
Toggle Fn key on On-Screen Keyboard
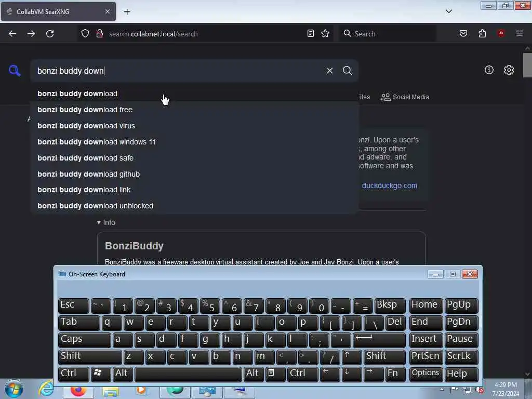pyautogui.click(x=395, y=374)
